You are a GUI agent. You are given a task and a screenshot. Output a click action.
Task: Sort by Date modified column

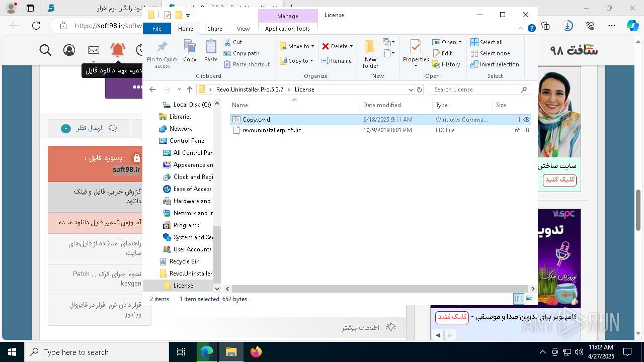(x=396, y=105)
